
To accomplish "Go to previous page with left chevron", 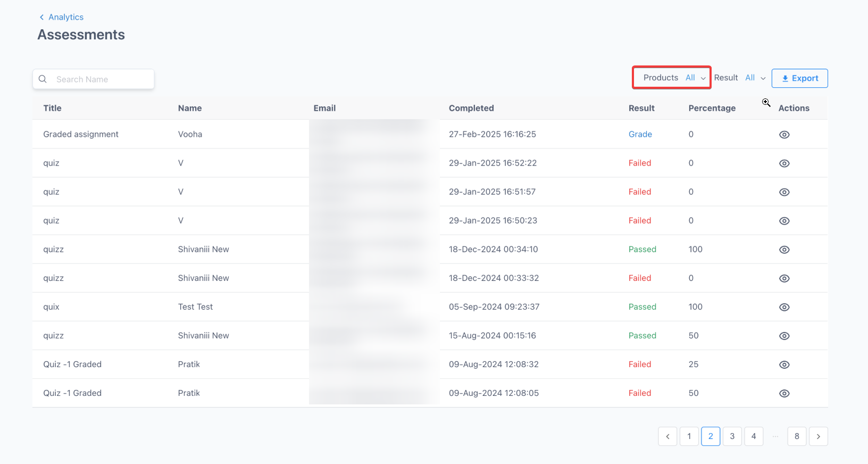I will coord(667,436).
